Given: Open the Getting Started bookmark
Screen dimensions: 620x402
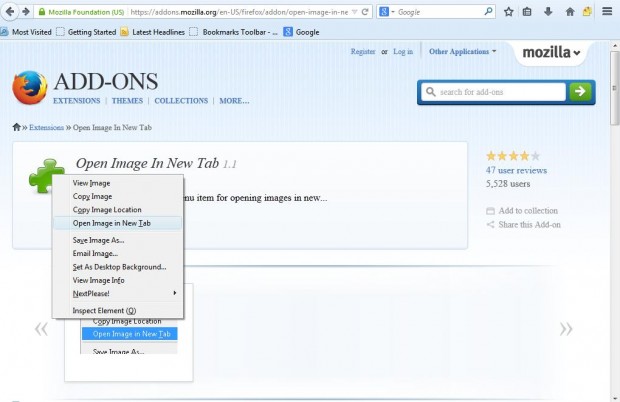Looking at the screenshot, I should pyautogui.click(x=86, y=32).
